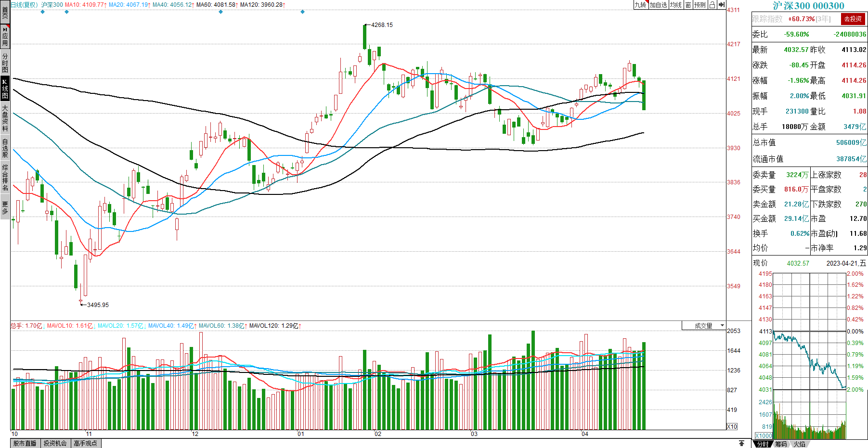Open the 高手观点 tab
Screen dimensions: 868x448
pyautogui.click(x=86, y=443)
